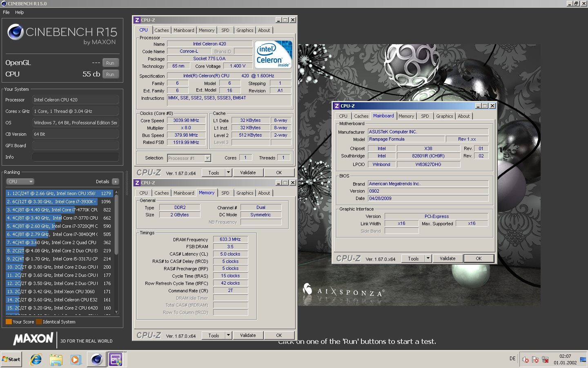Click OK in the top CPU-Z window

(x=279, y=173)
